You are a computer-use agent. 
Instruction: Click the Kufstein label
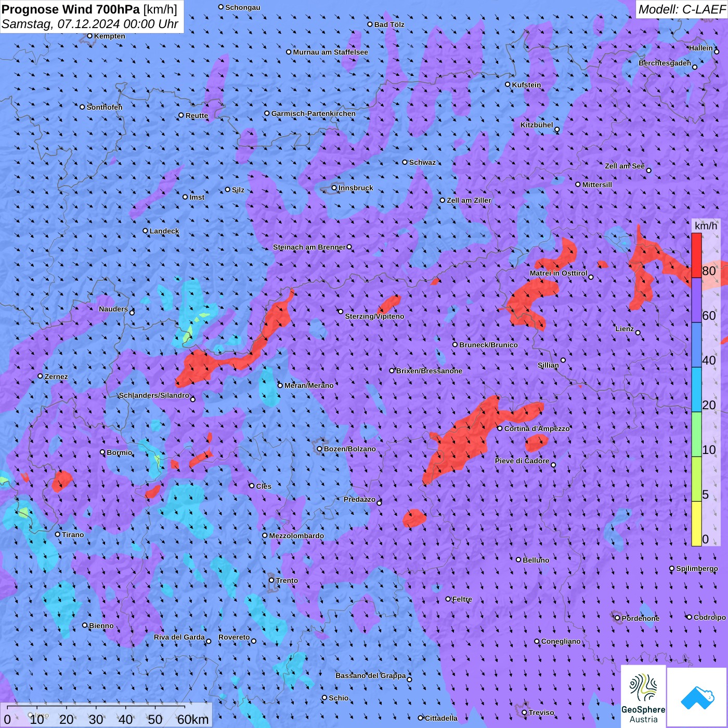coord(526,85)
